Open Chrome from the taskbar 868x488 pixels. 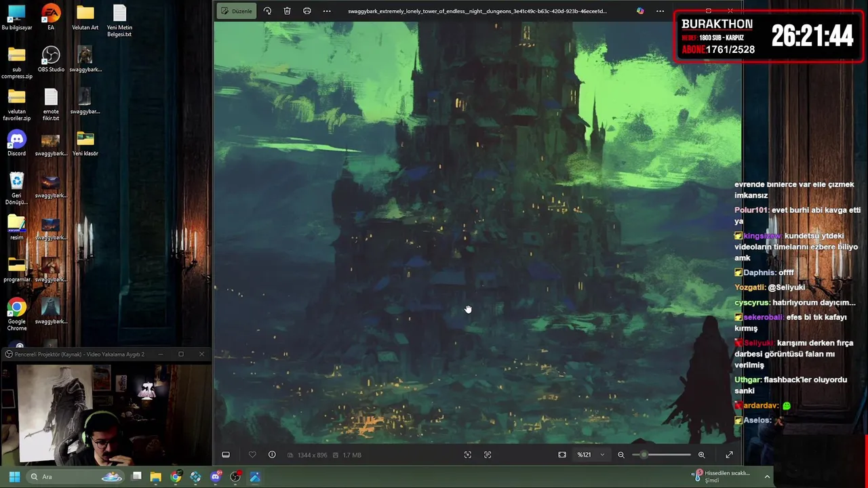pos(176,476)
